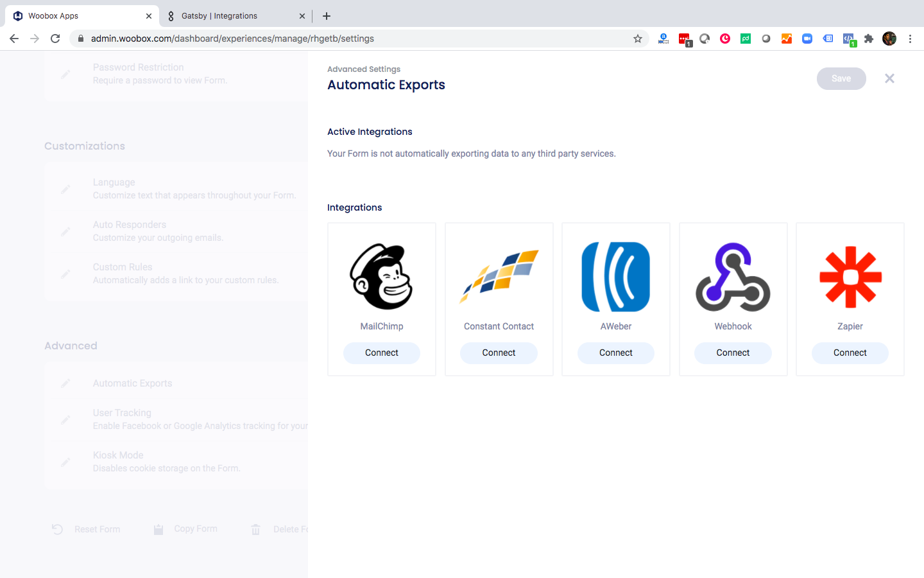Click the AWeber blue logo
Viewport: 924px width, 578px height.
pyautogui.click(x=616, y=277)
